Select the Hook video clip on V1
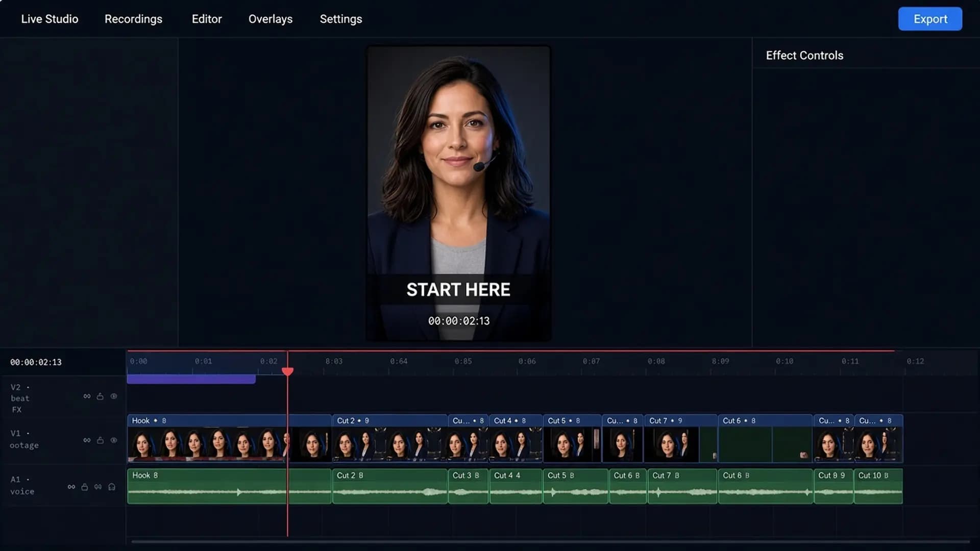Screen dimensions: 980x551 [x=229, y=439]
